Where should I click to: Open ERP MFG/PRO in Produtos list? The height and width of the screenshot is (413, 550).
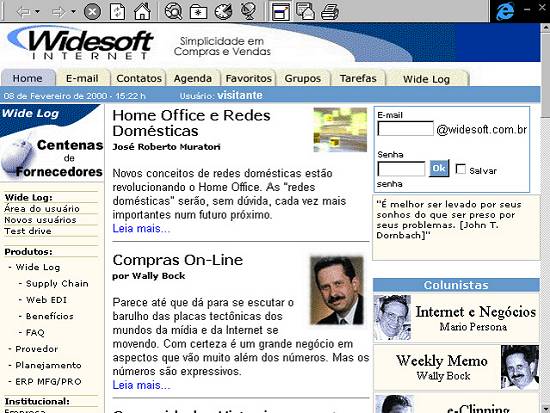tap(48, 381)
